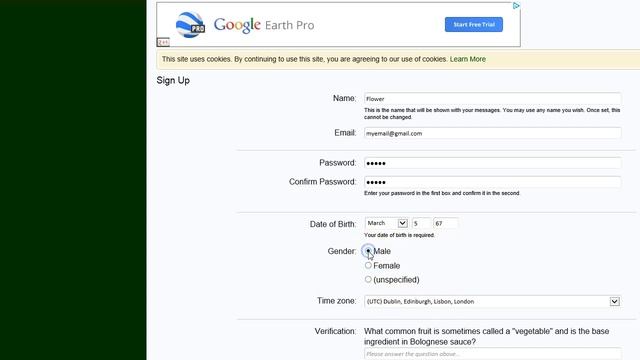Viewport: 640px width, 360px height.
Task: Click the Google Earth Pro logo icon
Action: pyautogui.click(x=190, y=25)
